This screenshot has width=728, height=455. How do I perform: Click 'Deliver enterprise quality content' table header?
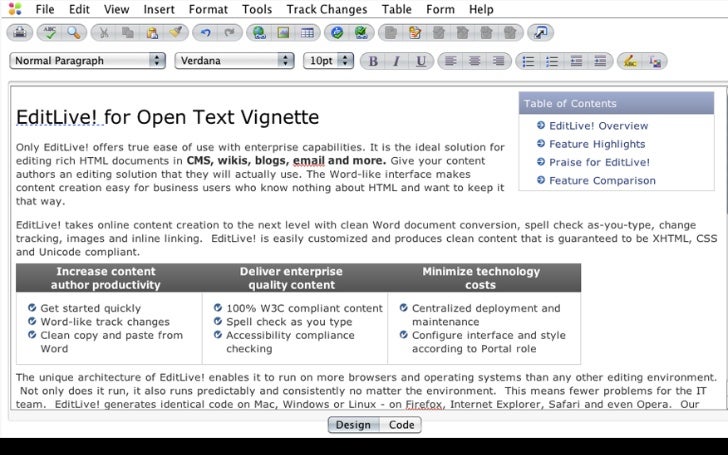click(291, 278)
